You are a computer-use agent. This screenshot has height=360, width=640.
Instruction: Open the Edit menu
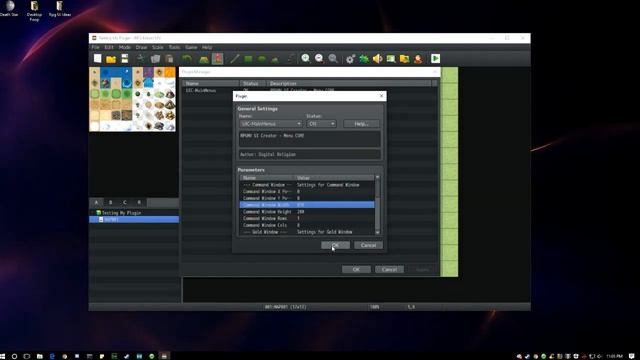click(x=109, y=47)
